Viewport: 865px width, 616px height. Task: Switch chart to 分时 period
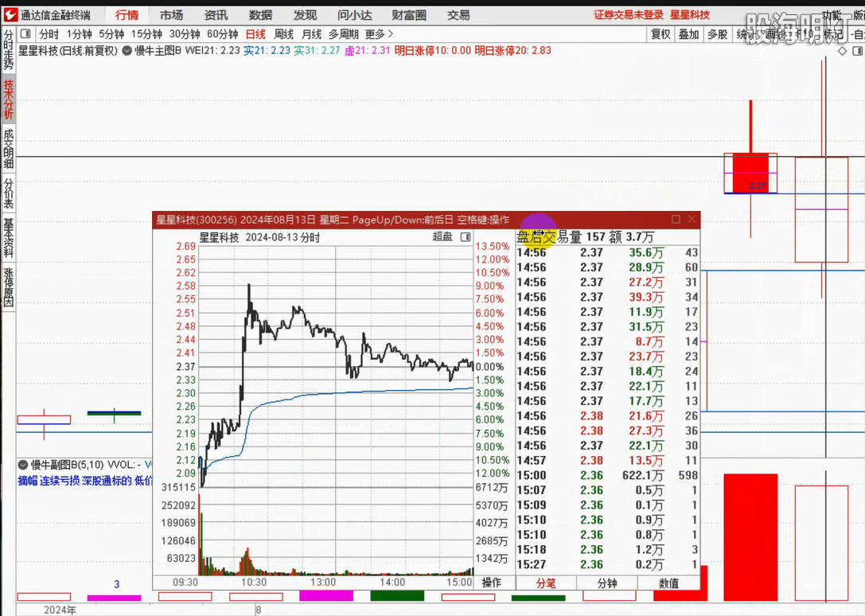pyautogui.click(x=49, y=34)
